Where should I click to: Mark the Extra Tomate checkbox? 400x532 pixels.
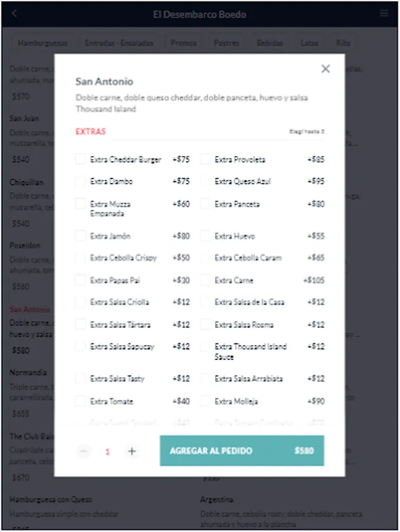coord(80,401)
